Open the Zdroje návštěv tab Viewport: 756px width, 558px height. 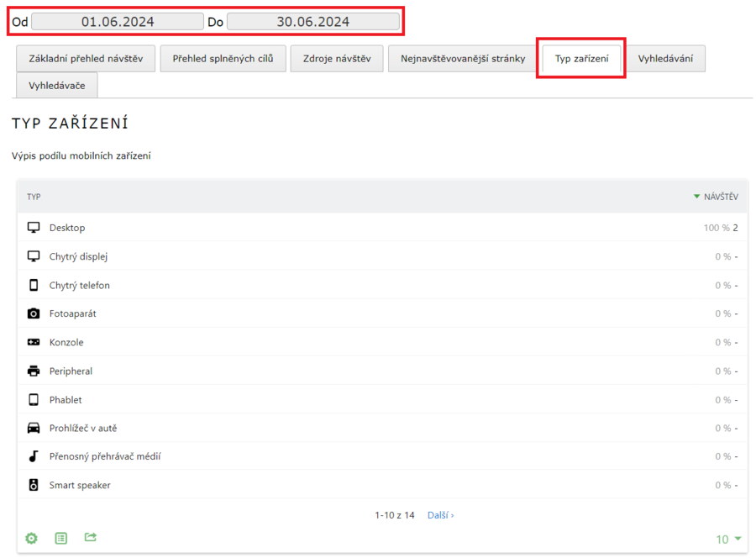pos(337,59)
